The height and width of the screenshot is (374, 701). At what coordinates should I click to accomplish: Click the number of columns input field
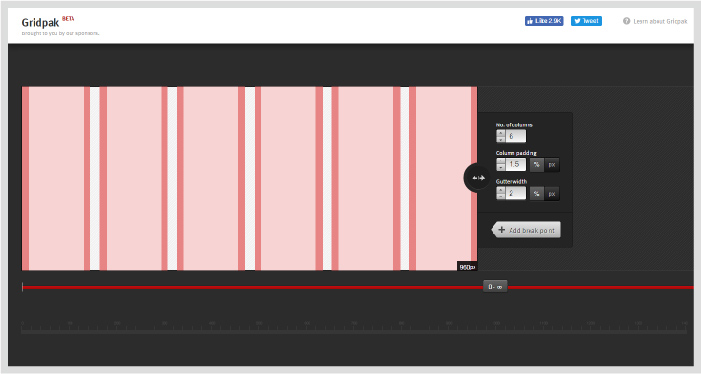[x=516, y=136]
